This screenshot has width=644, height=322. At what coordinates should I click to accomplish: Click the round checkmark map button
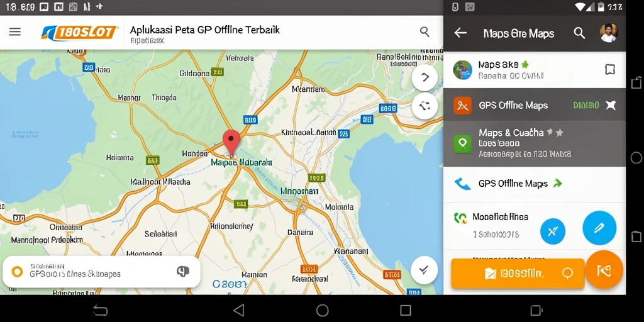point(423,270)
